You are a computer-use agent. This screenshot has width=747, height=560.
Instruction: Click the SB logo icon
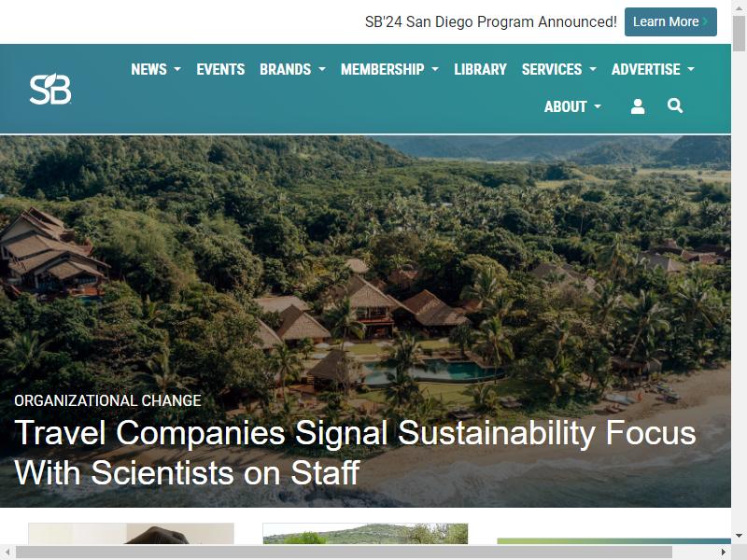(x=50, y=89)
